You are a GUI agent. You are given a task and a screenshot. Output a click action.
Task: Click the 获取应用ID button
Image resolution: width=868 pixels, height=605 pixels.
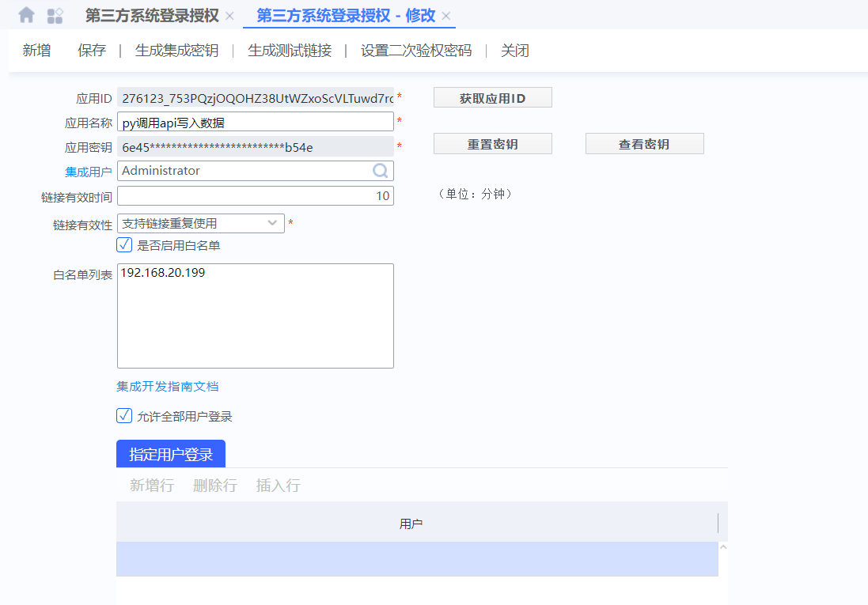[492, 98]
